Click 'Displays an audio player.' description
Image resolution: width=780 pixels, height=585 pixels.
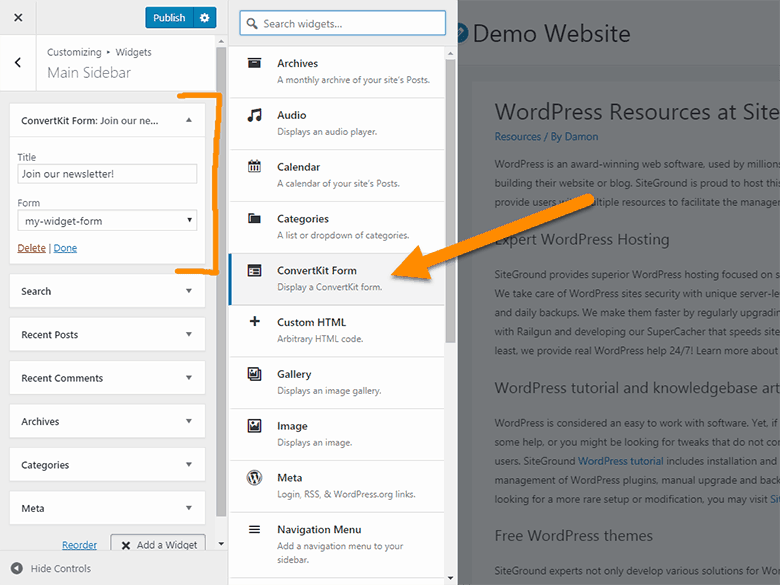327,132
